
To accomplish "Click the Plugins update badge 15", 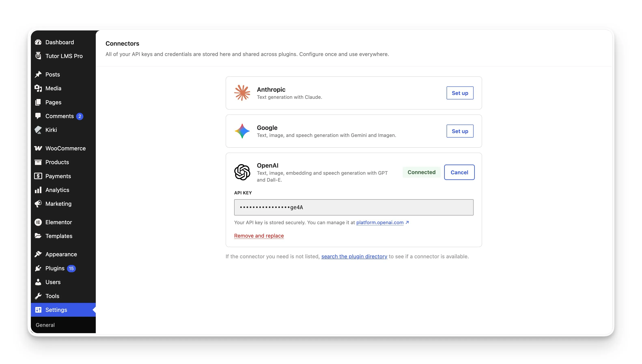I will click(71, 268).
